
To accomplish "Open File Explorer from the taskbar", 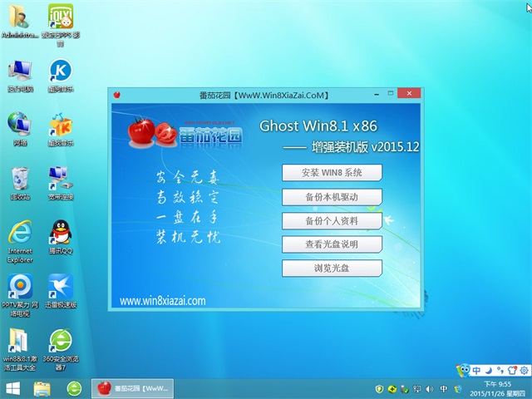I will (x=42, y=388).
